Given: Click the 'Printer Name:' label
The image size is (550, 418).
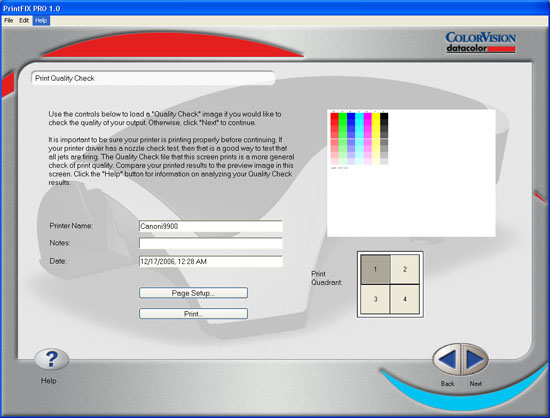Looking at the screenshot, I should pyautogui.click(x=71, y=225).
